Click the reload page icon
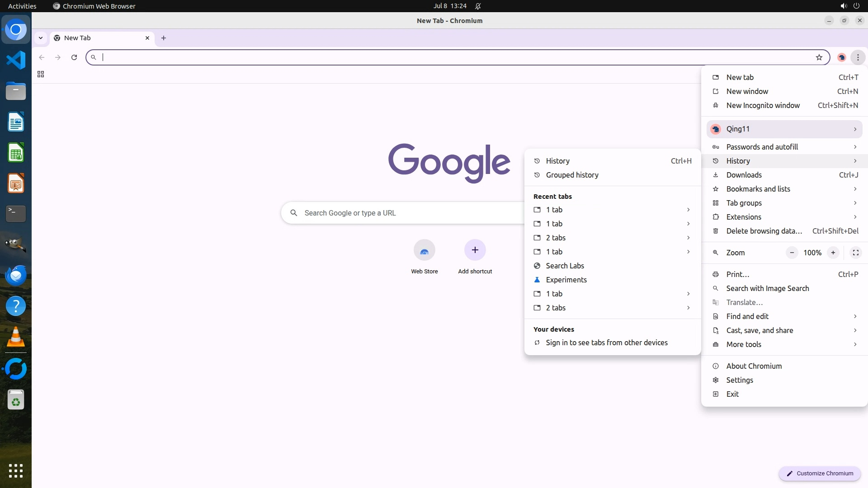The image size is (868, 488). (x=74, y=57)
